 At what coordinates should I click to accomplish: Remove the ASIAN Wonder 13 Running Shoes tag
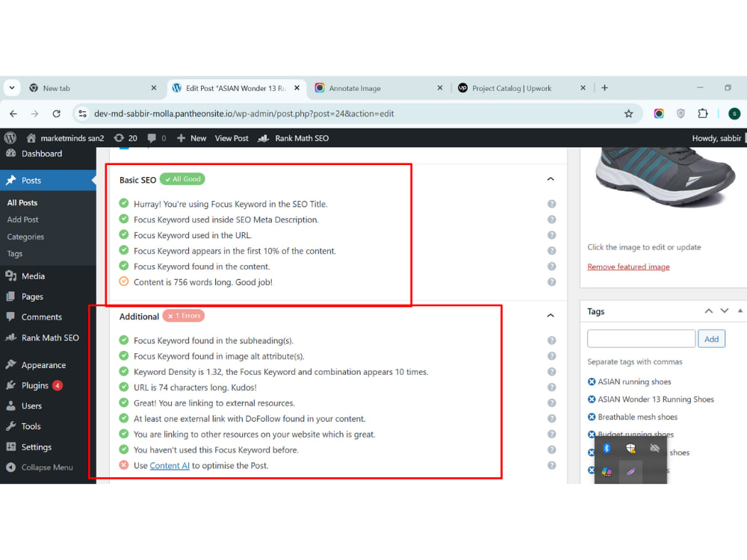point(592,399)
